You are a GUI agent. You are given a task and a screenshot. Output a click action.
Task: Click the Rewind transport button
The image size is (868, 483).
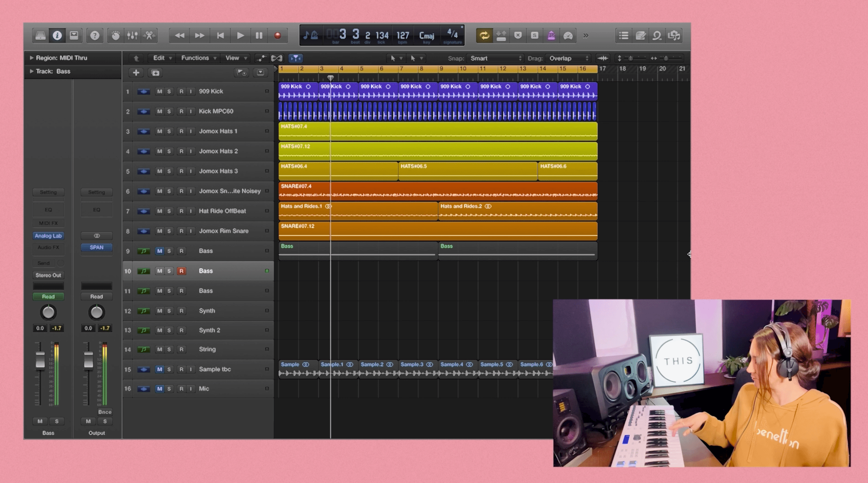pos(180,36)
